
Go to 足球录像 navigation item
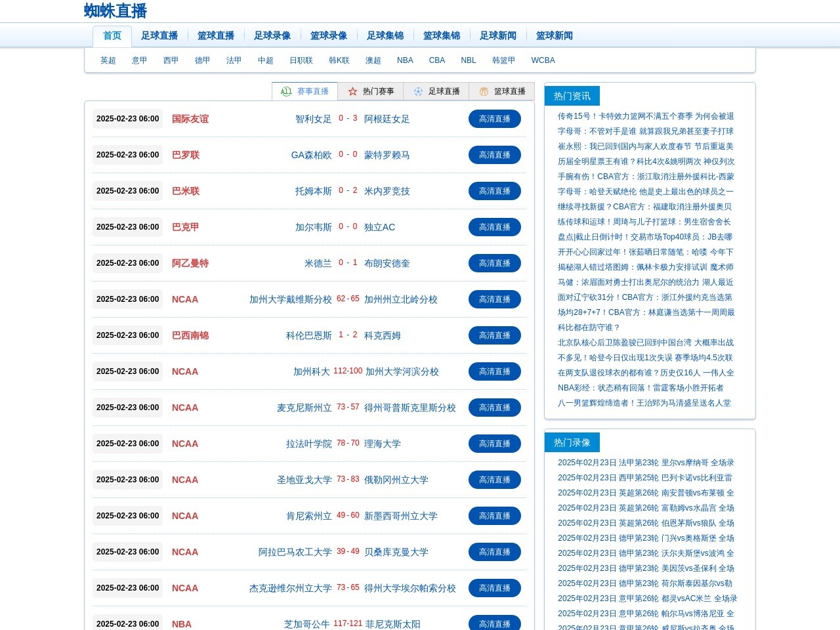pos(272,36)
